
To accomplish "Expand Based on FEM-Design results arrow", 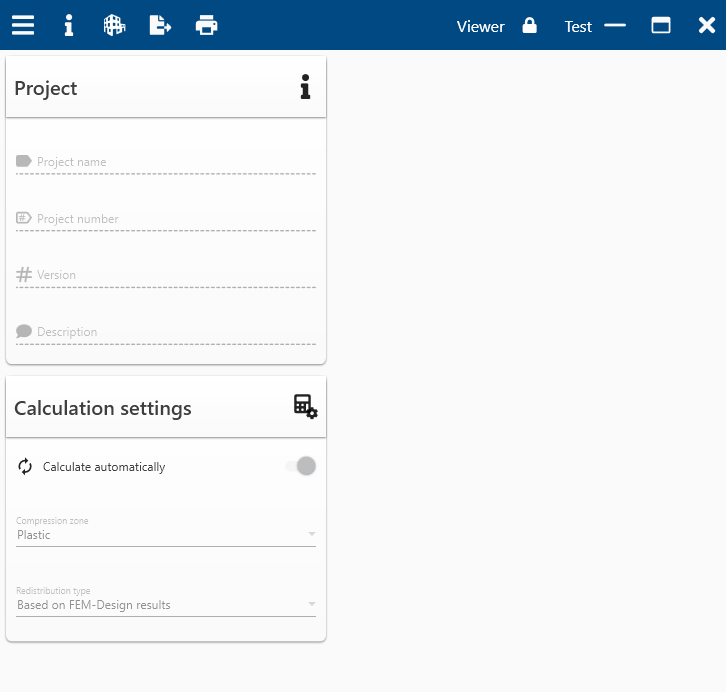I will (x=312, y=604).
